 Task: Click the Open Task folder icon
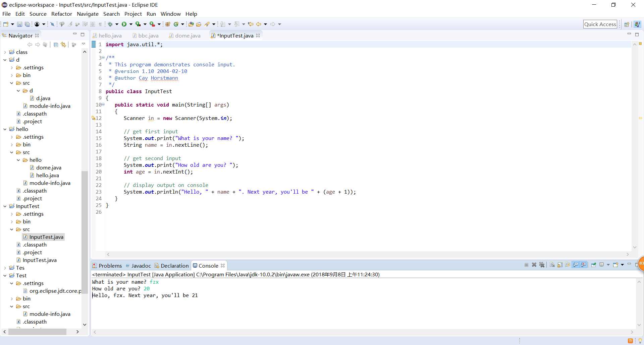(x=199, y=24)
